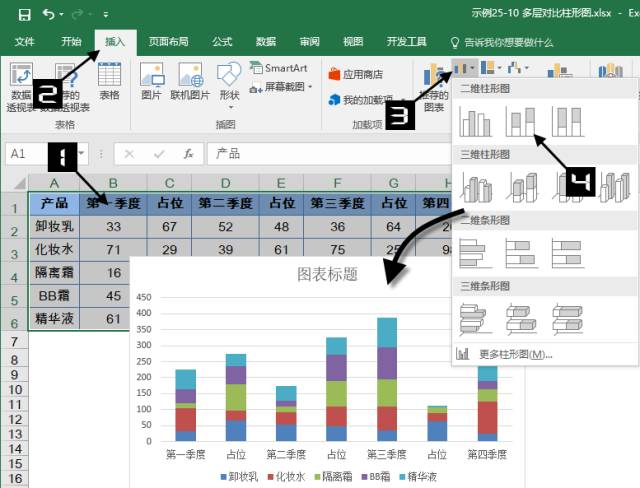This screenshot has width=640, height=488.
Task: Click 推荐的图表 recommended charts icon
Action: point(433,87)
